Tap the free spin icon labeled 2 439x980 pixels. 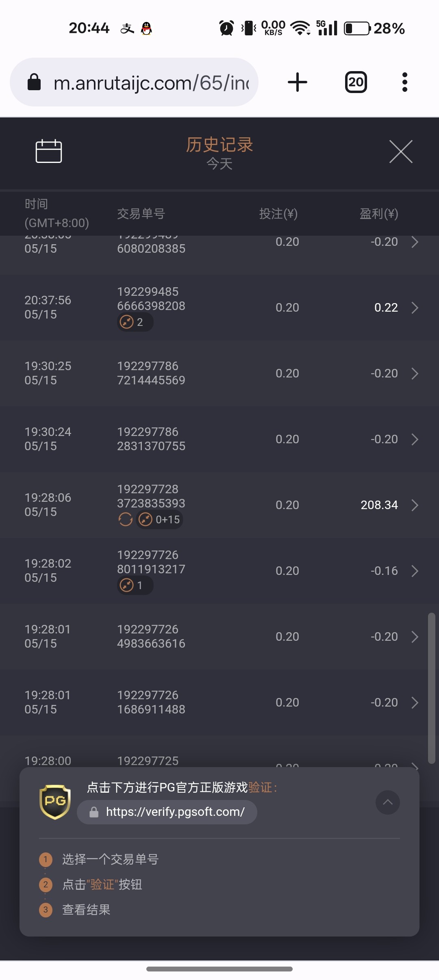[135, 322]
